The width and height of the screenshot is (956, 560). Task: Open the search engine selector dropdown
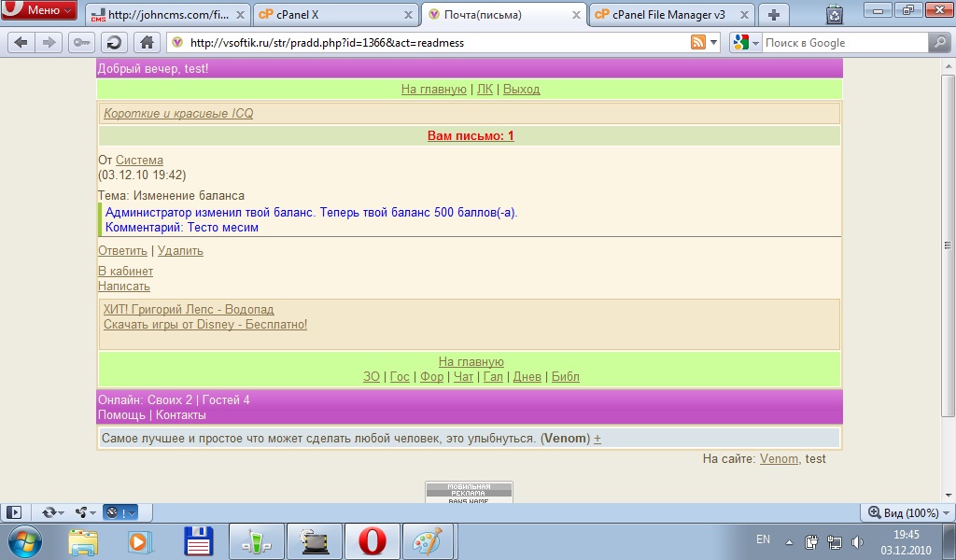746,43
